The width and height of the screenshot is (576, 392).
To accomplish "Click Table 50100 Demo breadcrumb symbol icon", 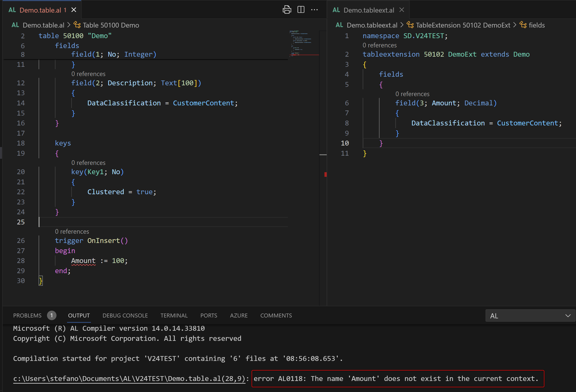I will coord(77,25).
